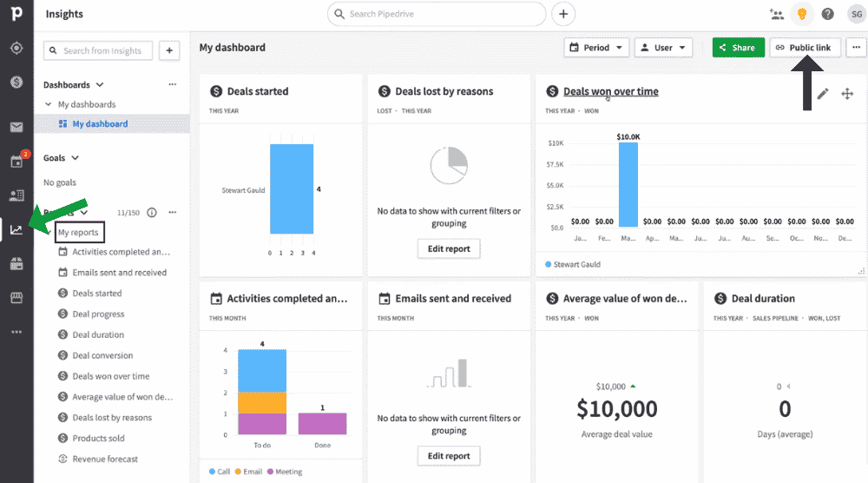868x483 pixels.
Task: Open dashboard more options three-dot button
Action: pos(856,48)
